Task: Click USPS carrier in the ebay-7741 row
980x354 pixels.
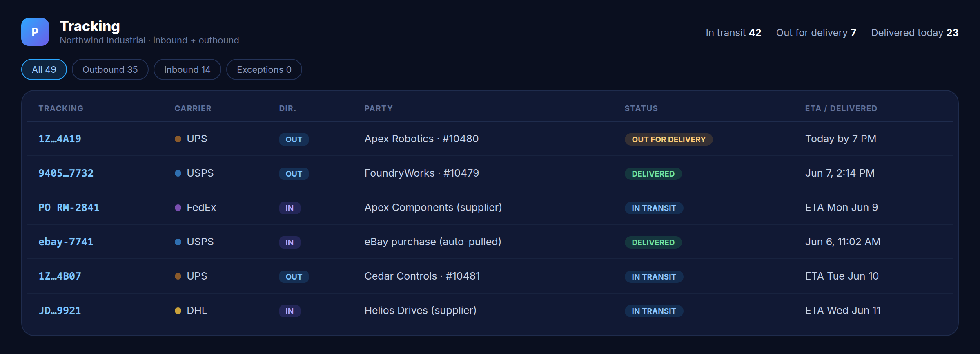Action: [194, 242]
